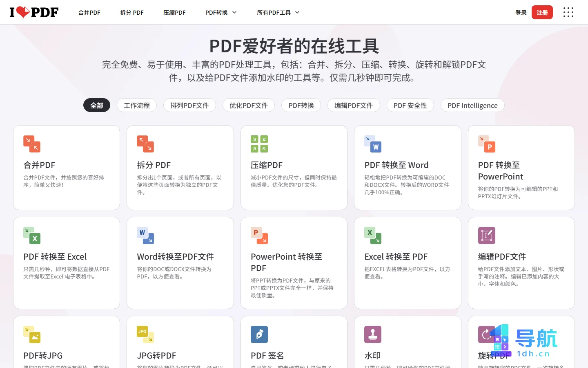Open the Word转换至PDF文件 card title
Viewport: 588px width, 368px height.
[176, 257]
